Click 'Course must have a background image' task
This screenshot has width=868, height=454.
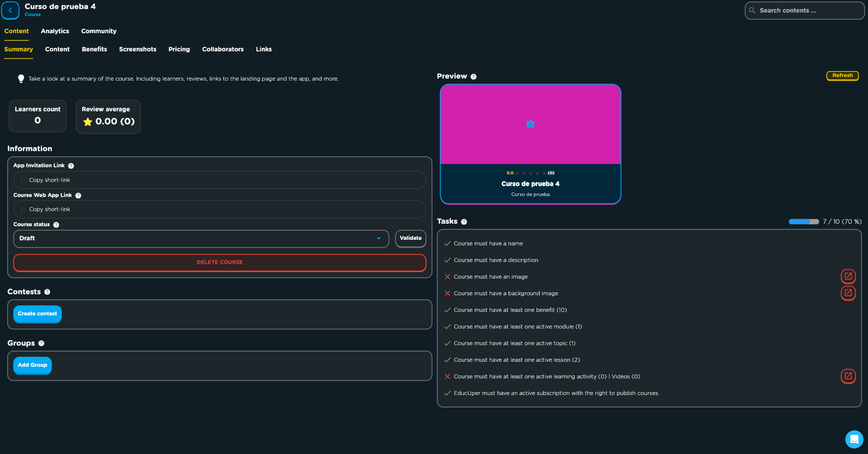tap(506, 293)
